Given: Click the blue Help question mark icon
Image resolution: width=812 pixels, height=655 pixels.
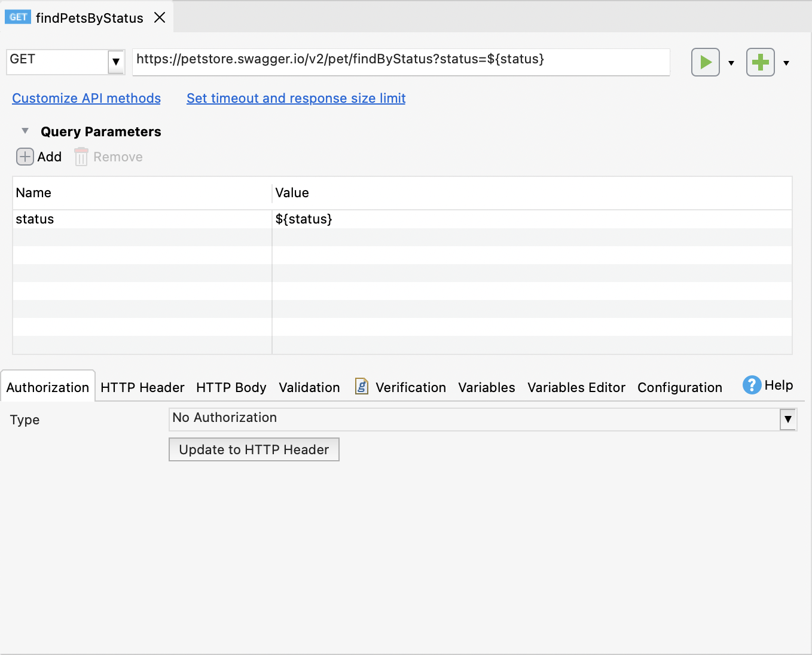Looking at the screenshot, I should [752, 385].
